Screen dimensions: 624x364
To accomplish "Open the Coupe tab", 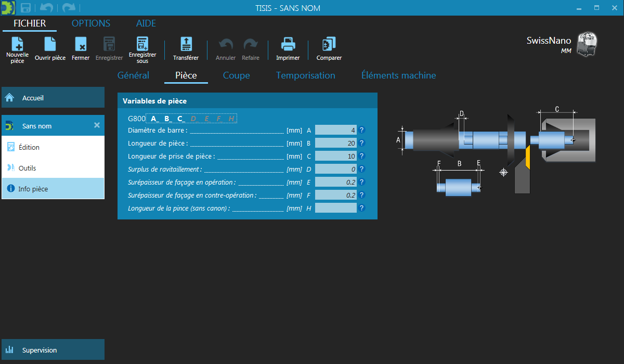I will pos(236,75).
